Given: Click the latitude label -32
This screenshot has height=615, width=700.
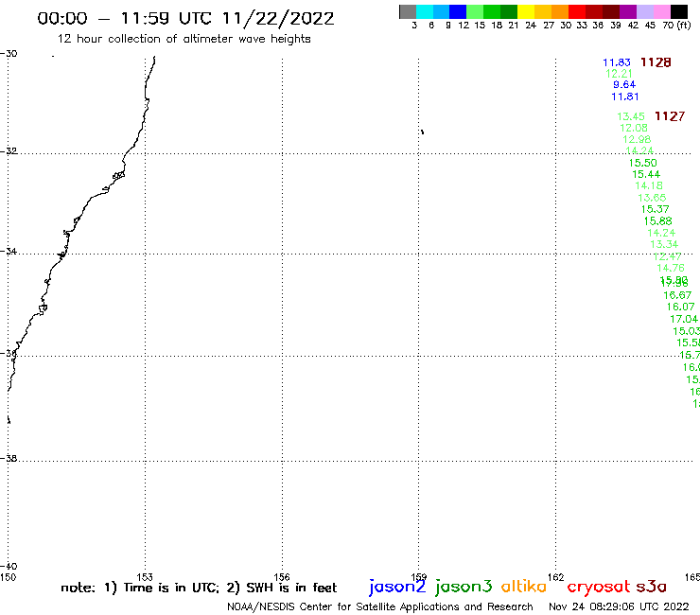Looking at the screenshot, I should (x=9, y=151).
